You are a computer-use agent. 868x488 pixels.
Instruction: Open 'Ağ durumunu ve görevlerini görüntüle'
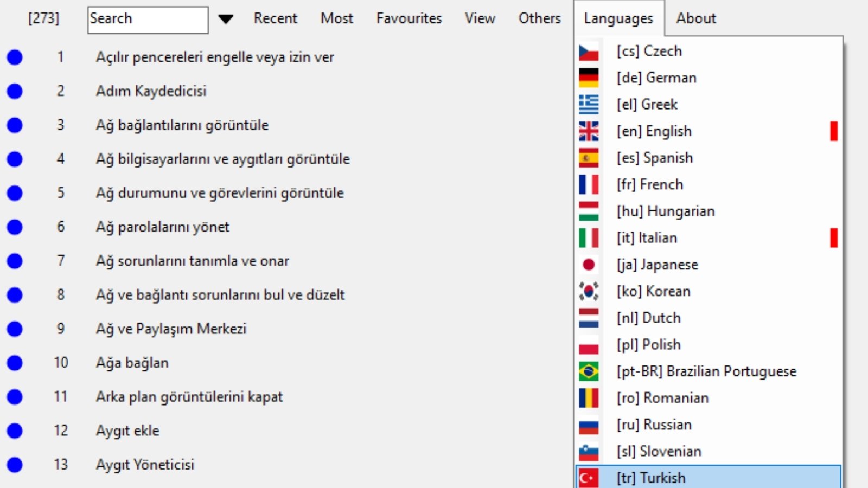coord(220,193)
